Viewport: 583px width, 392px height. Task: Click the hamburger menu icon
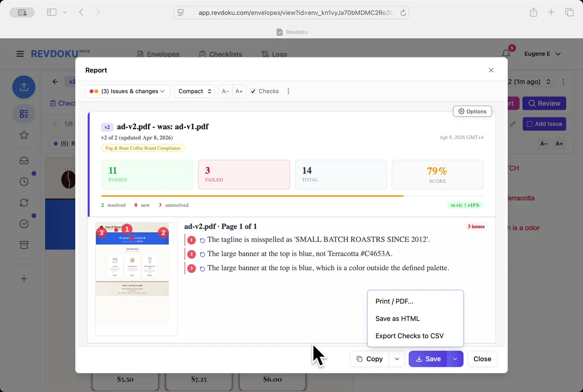coord(20,54)
